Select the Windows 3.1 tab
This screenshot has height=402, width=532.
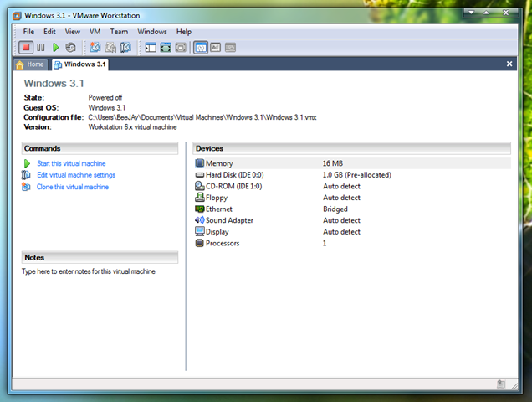click(x=80, y=64)
